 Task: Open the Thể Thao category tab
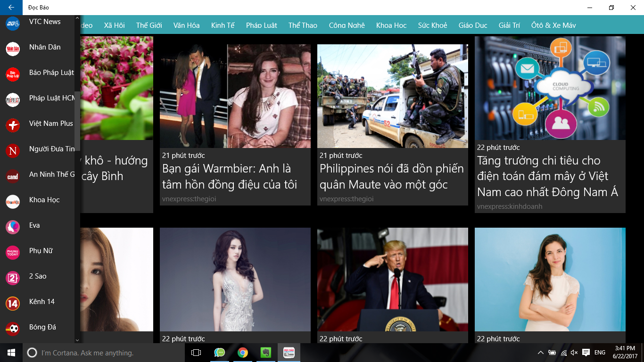tap(303, 25)
